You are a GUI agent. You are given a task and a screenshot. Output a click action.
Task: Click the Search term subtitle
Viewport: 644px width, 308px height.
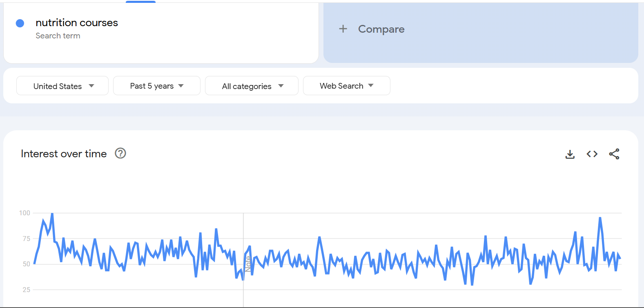pyautogui.click(x=58, y=36)
